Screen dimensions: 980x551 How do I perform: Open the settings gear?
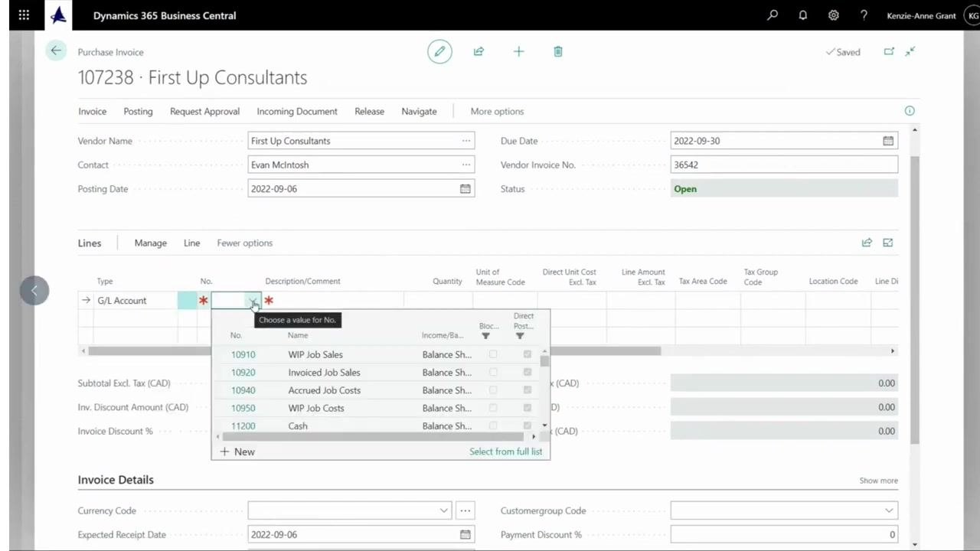click(833, 15)
